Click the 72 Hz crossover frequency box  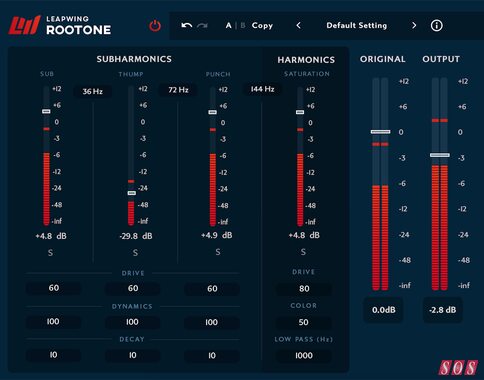[x=178, y=90]
